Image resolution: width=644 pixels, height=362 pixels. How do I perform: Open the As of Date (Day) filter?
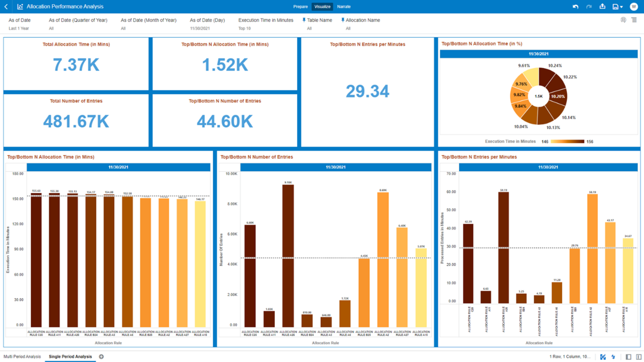pyautogui.click(x=207, y=24)
